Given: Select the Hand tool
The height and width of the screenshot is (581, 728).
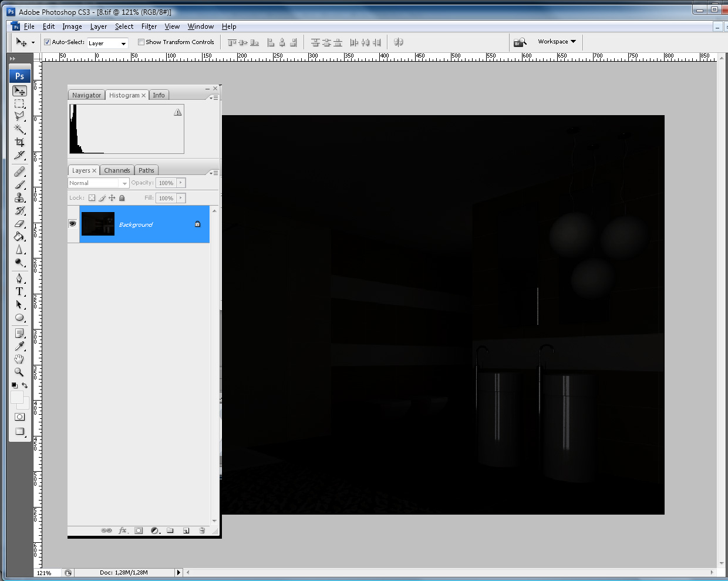Looking at the screenshot, I should (19, 359).
